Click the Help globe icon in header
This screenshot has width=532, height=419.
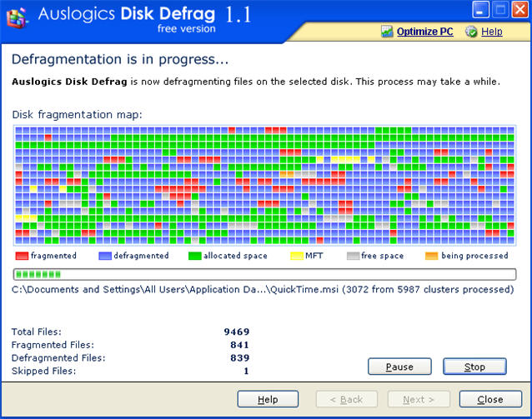point(471,32)
